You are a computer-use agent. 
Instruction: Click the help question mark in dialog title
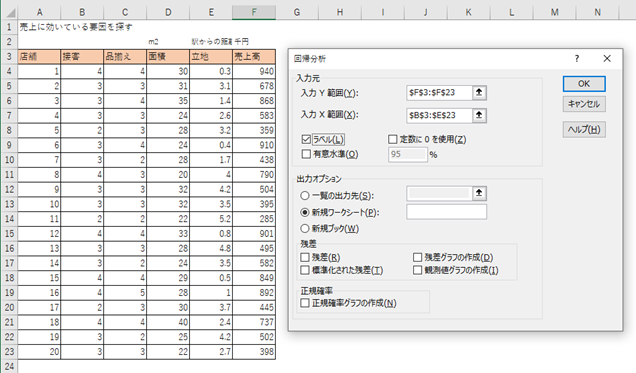(577, 59)
